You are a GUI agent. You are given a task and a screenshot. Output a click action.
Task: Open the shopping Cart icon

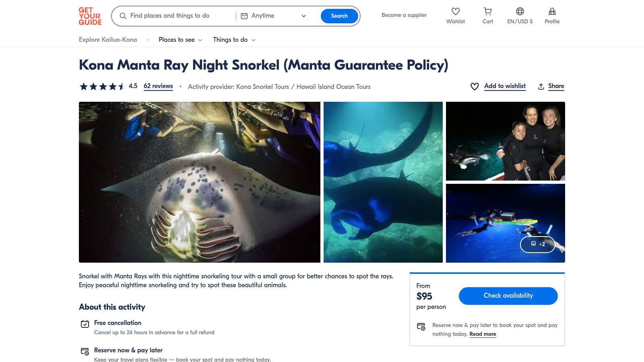pyautogui.click(x=487, y=12)
